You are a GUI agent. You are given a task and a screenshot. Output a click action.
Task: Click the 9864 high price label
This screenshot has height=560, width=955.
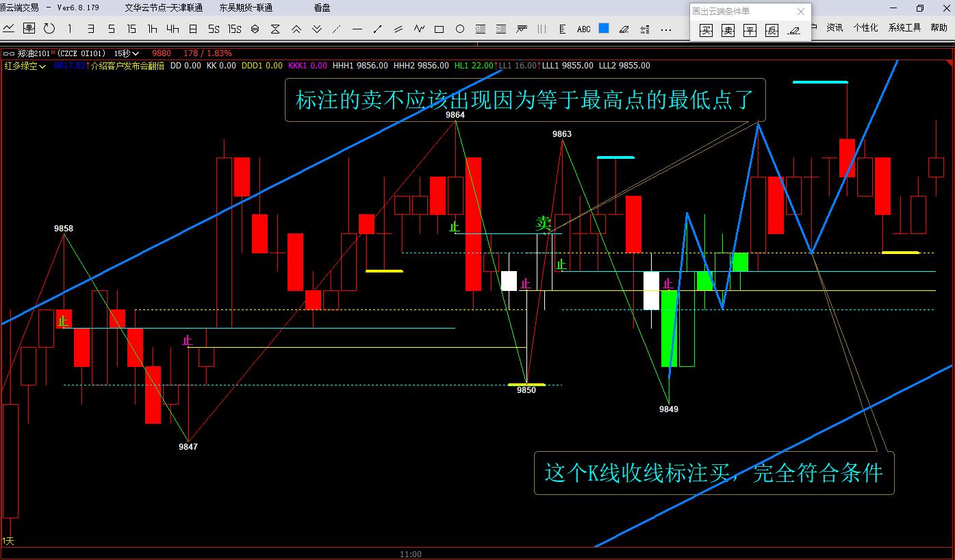pyautogui.click(x=455, y=115)
